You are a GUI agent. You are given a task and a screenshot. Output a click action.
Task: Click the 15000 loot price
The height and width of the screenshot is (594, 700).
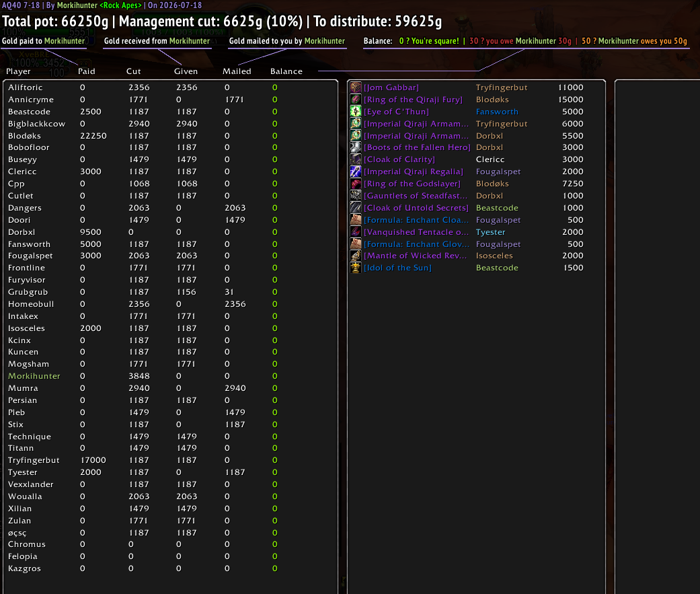tap(570, 100)
